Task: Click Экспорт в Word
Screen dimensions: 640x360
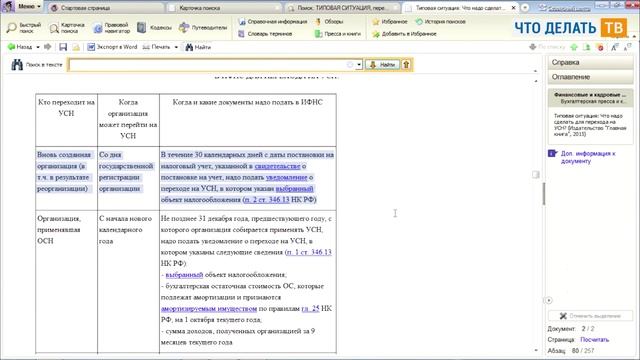Action: coord(112,47)
